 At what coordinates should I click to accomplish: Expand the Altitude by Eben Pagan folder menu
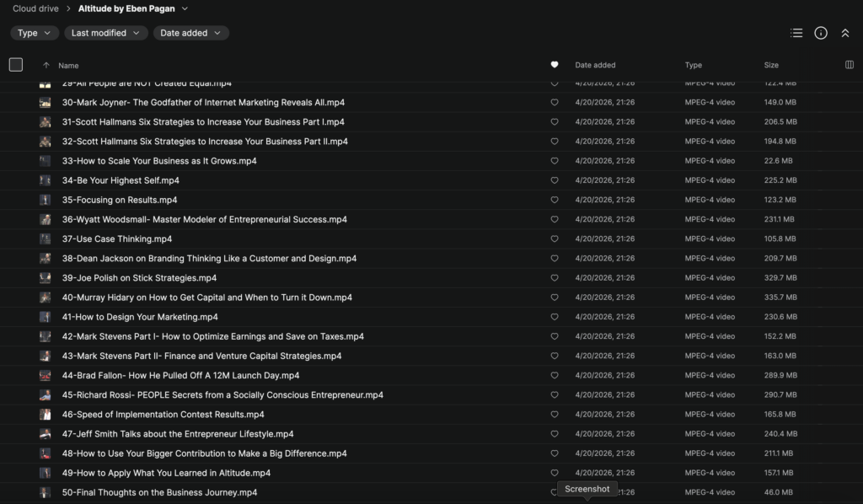[x=185, y=8]
